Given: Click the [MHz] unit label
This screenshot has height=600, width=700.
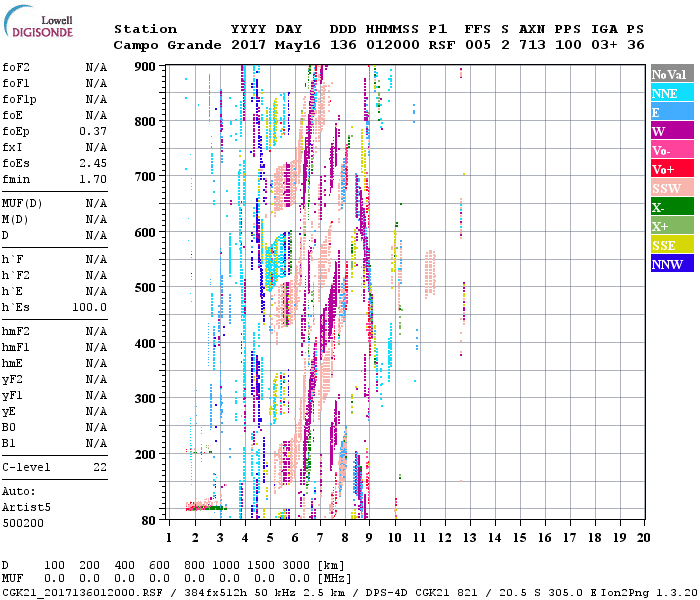Looking at the screenshot, I should coord(334,579).
